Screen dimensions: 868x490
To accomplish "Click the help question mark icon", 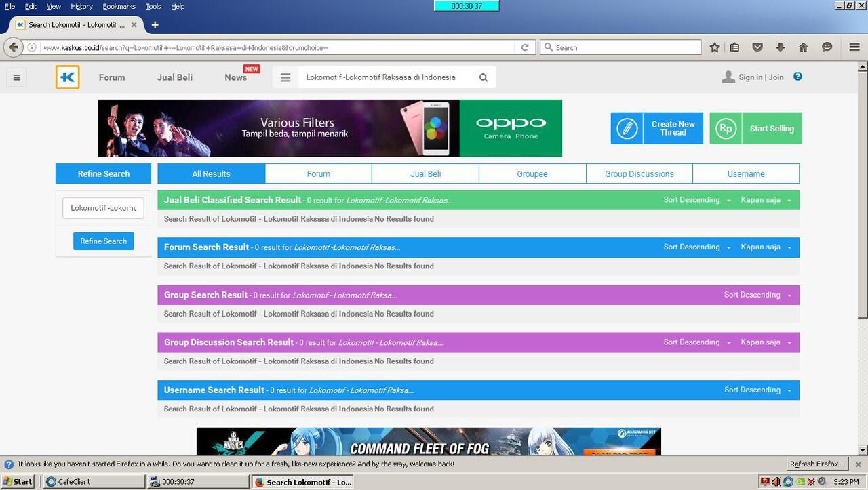I will 797,77.
